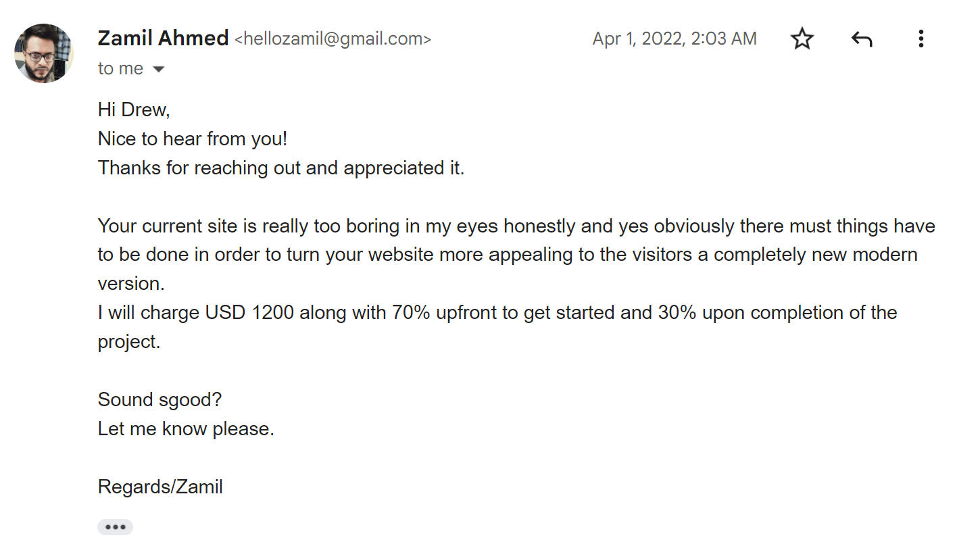Show trimmed content with the ellipsis button
The image size is (980, 542).
(x=115, y=527)
